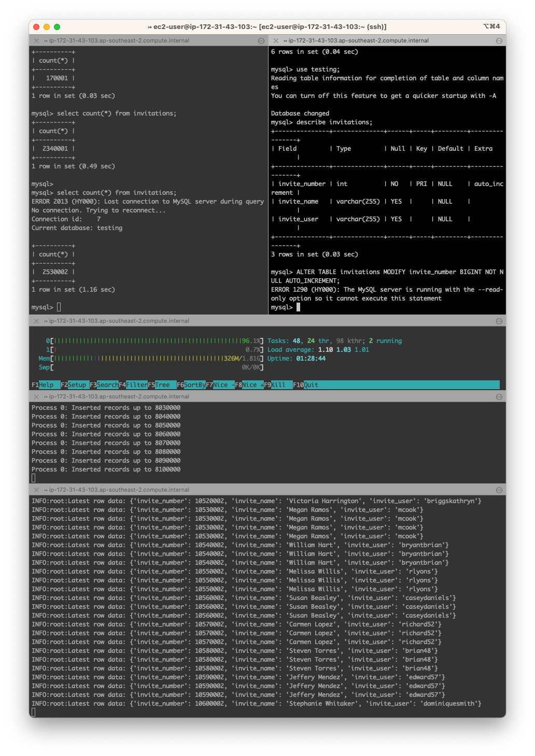The width and height of the screenshot is (535, 756).
Task: Click log row with Stephanie Whitaker
Action: (257, 704)
